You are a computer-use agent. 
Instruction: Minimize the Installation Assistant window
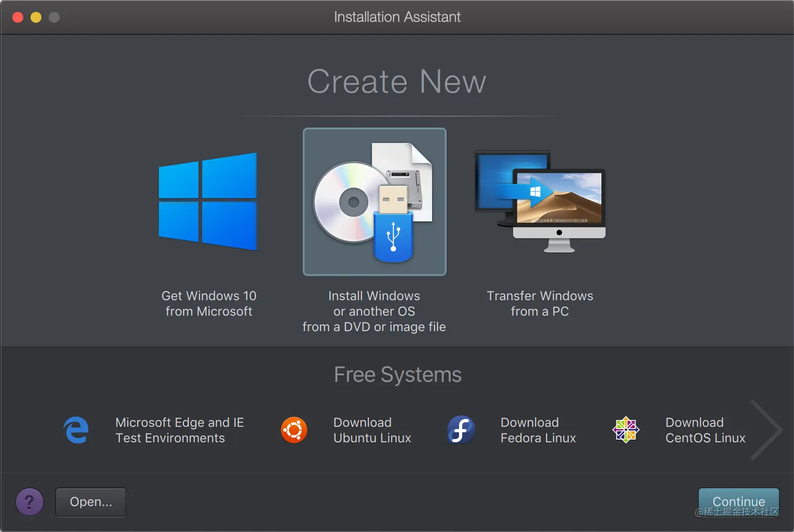[36, 17]
